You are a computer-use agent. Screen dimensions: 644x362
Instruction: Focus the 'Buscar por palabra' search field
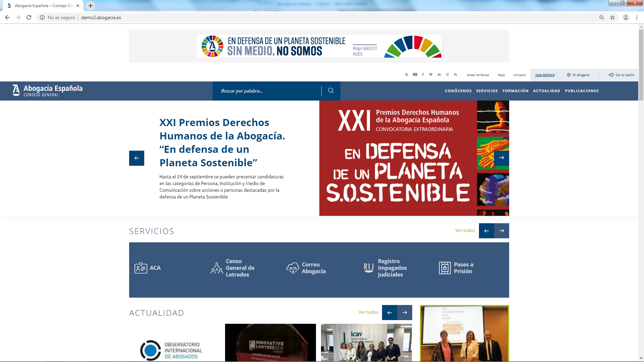coord(267,91)
